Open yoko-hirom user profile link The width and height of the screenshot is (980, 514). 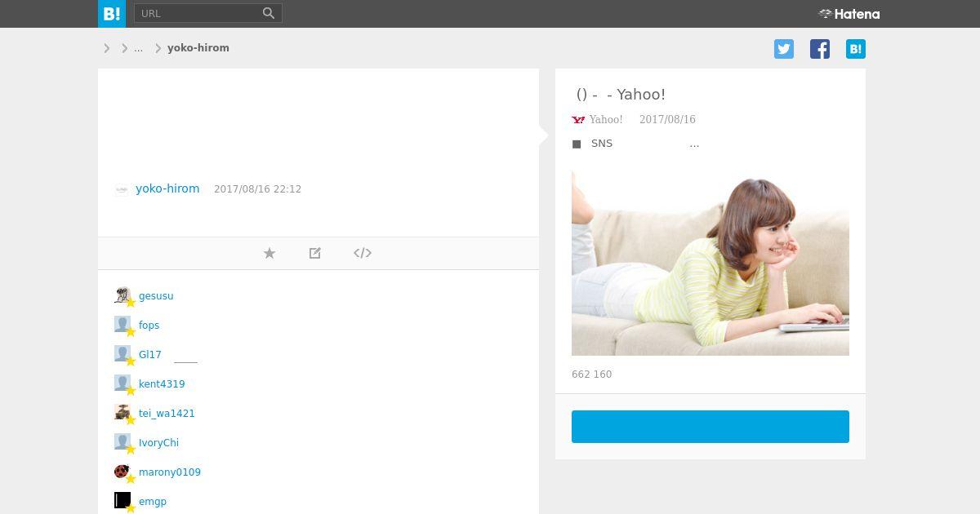click(167, 188)
